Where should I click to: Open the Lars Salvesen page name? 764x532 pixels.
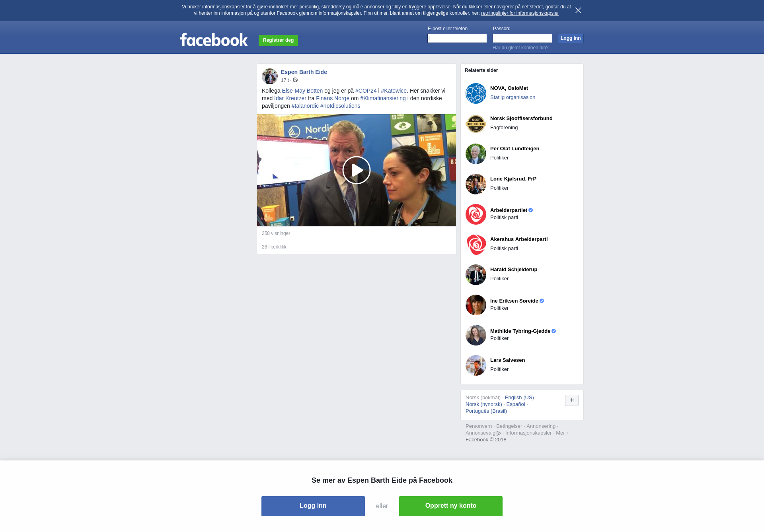click(507, 360)
